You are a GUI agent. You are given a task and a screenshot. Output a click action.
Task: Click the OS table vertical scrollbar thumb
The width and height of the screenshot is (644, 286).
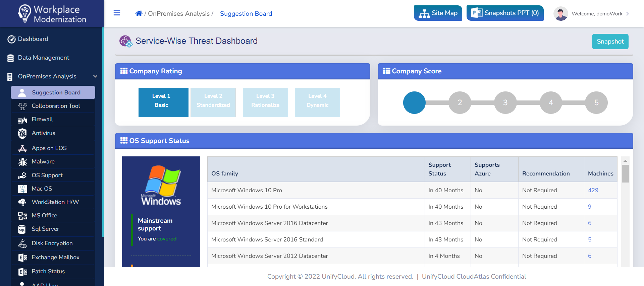pos(625,173)
